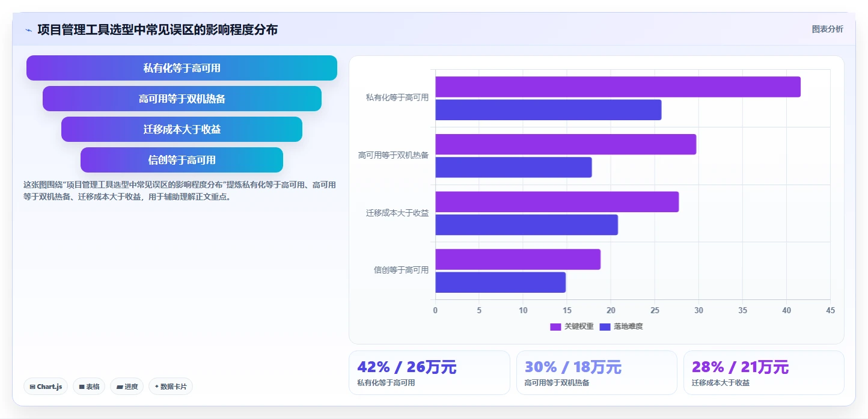Click the x-axis tick value 15
Viewport: 868px width, 419px height.
tap(567, 310)
